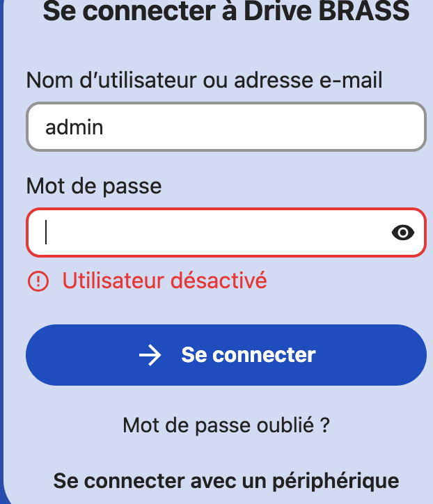Screen dimensions: 433x504
Task: Click the Nom d'utilisateur ou adresse e-mail label
Action: tap(205, 80)
